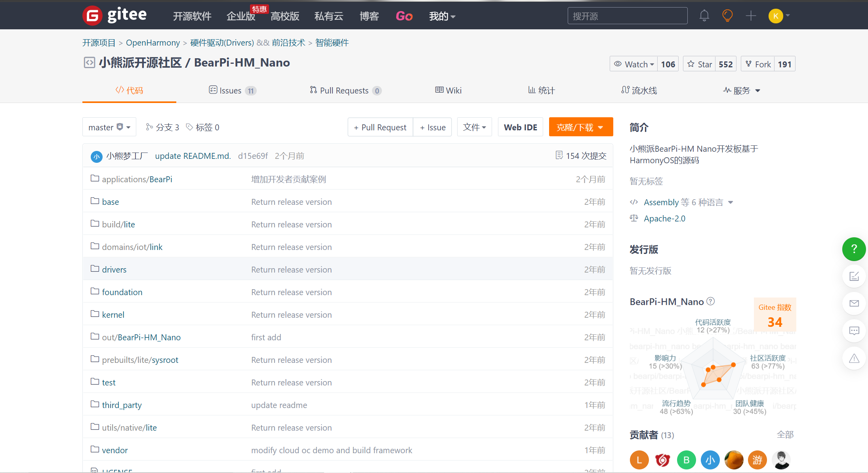Click the 小熊梦工厂 commit author avatar
Screen dimensions: 868x473
pos(97,156)
